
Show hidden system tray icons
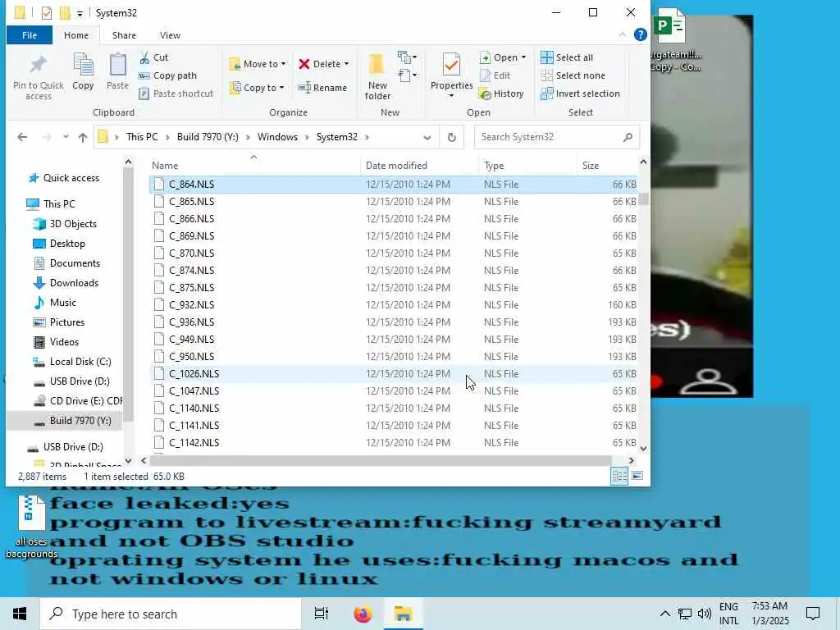[664, 614]
